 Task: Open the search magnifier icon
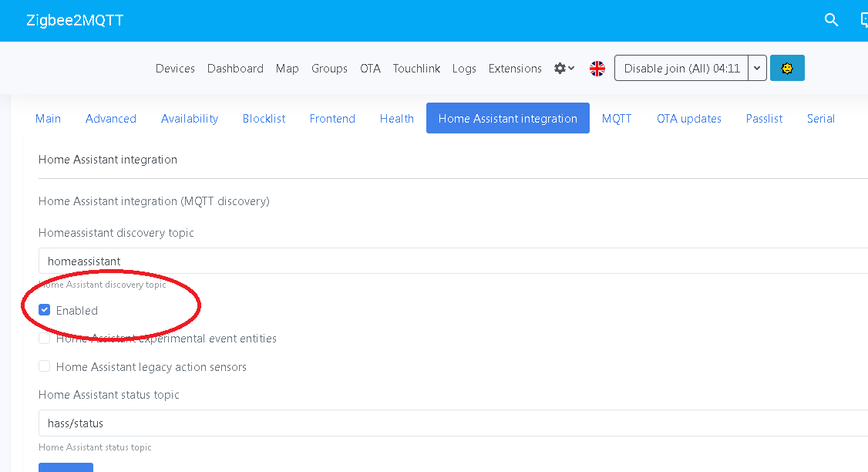point(831,20)
